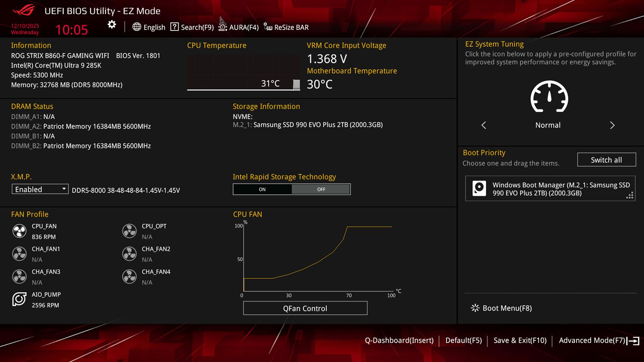
Task: Open AURA lighting settings (F4)
Action: (x=239, y=27)
